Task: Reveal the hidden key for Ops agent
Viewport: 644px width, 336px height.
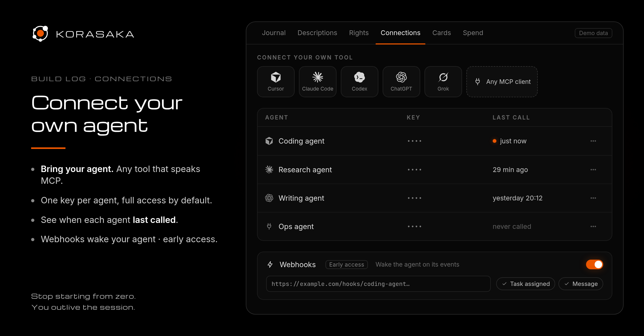Action: coord(415,226)
